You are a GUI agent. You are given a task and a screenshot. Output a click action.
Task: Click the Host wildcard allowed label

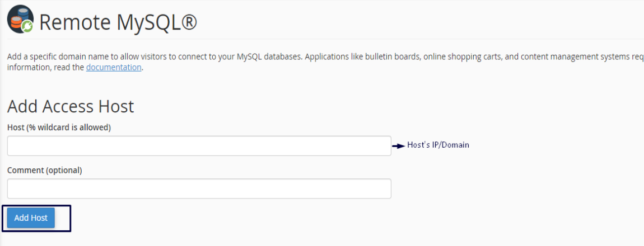pos(59,127)
